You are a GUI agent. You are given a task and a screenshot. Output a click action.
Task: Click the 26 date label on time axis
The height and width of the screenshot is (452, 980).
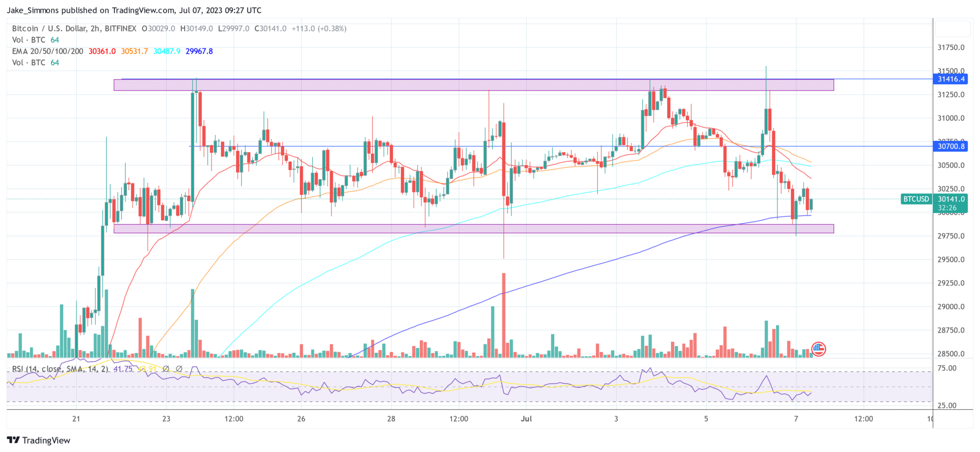pos(301,419)
